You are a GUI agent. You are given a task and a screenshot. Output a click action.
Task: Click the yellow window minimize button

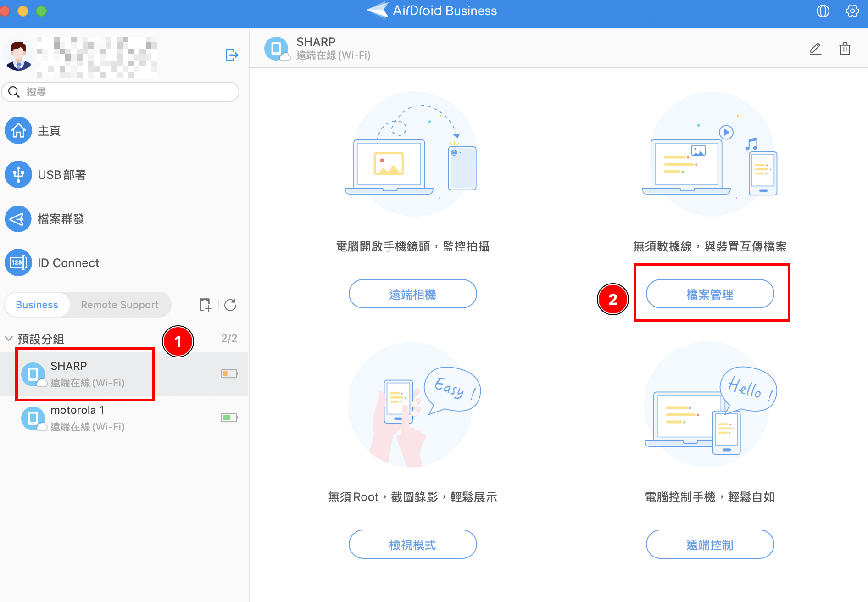pos(22,11)
